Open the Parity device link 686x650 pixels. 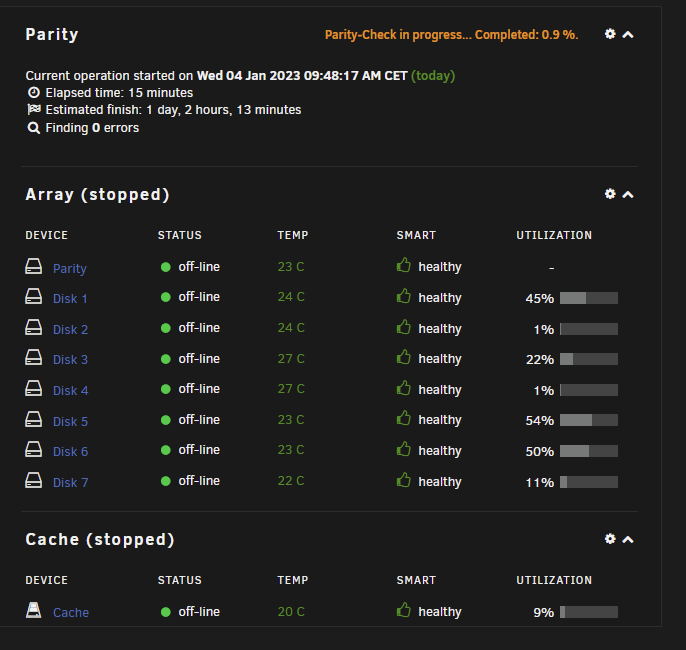70,269
